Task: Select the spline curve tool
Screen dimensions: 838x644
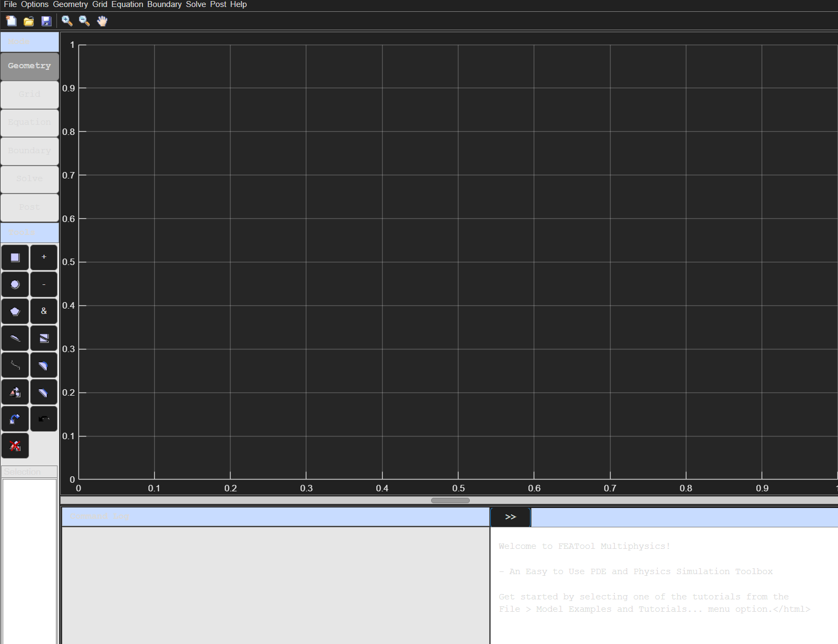Action: click(15, 365)
